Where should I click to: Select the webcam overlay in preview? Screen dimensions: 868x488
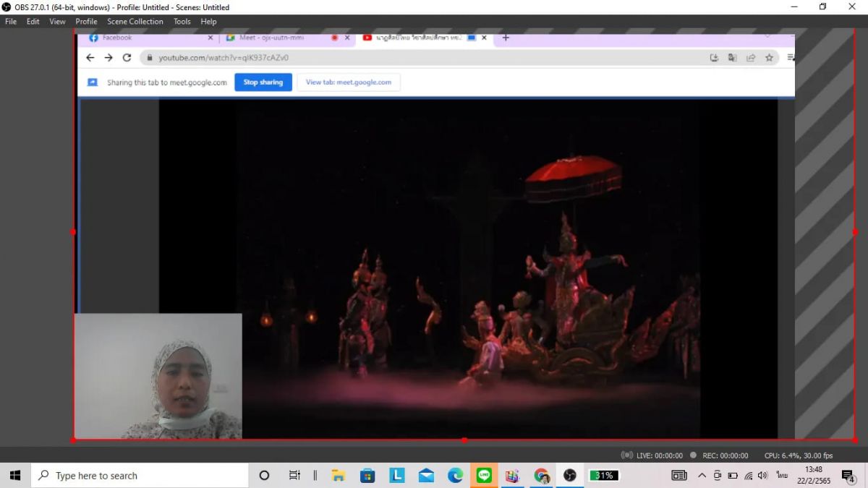point(158,376)
